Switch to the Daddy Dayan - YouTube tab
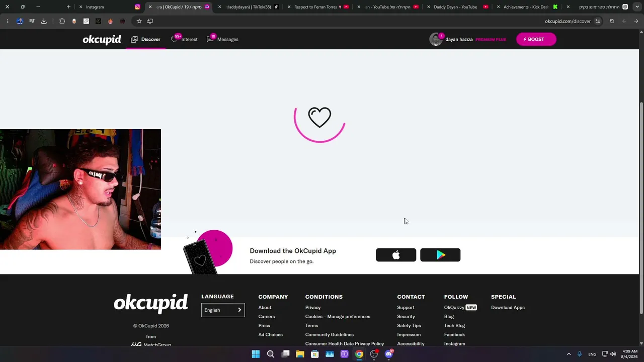 [x=458, y=7]
